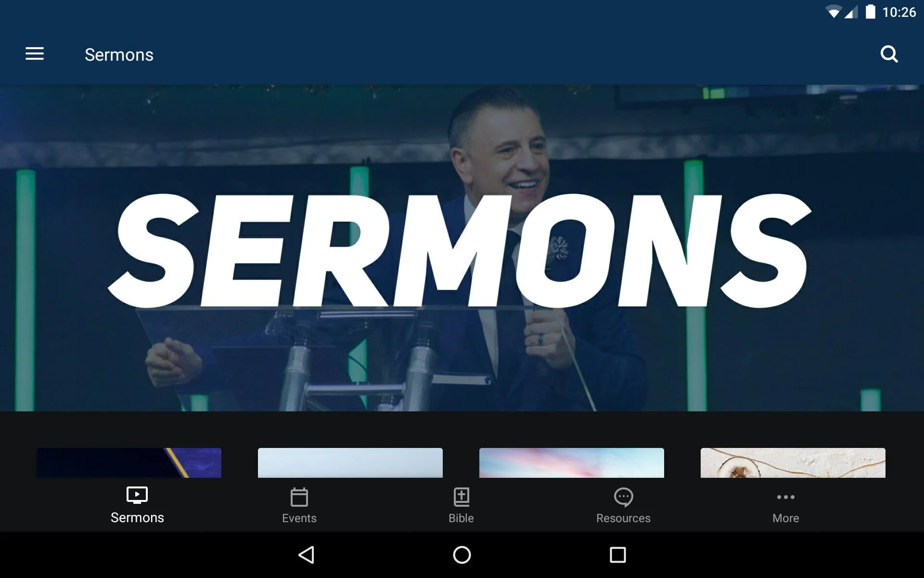Select the Events calendar icon

click(x=299, y=496)
